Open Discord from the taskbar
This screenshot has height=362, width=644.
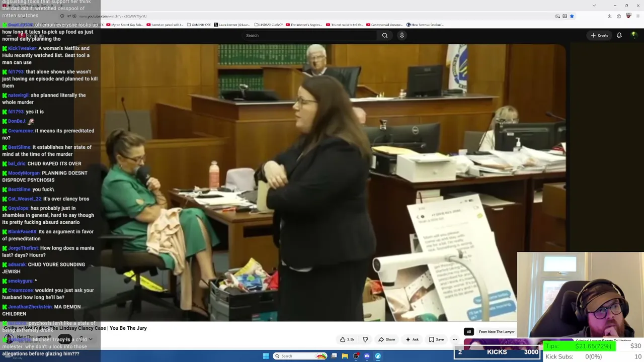(367, 356)
